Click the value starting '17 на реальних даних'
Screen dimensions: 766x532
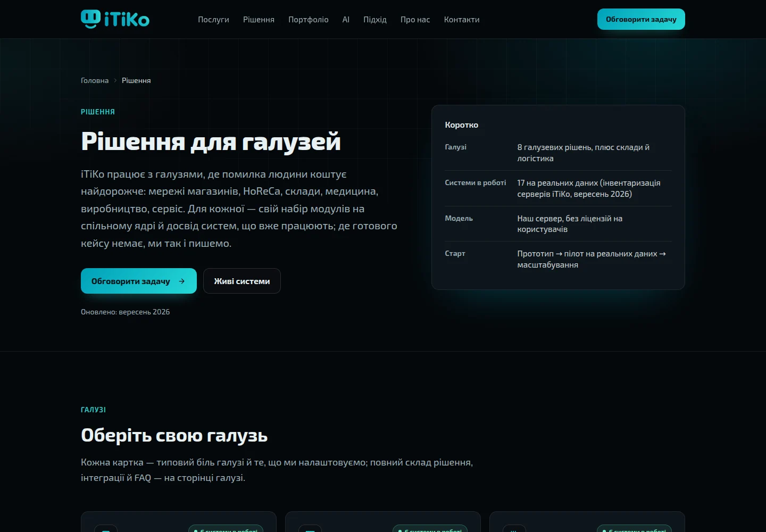pyautogui.click(x=589, y=188)
